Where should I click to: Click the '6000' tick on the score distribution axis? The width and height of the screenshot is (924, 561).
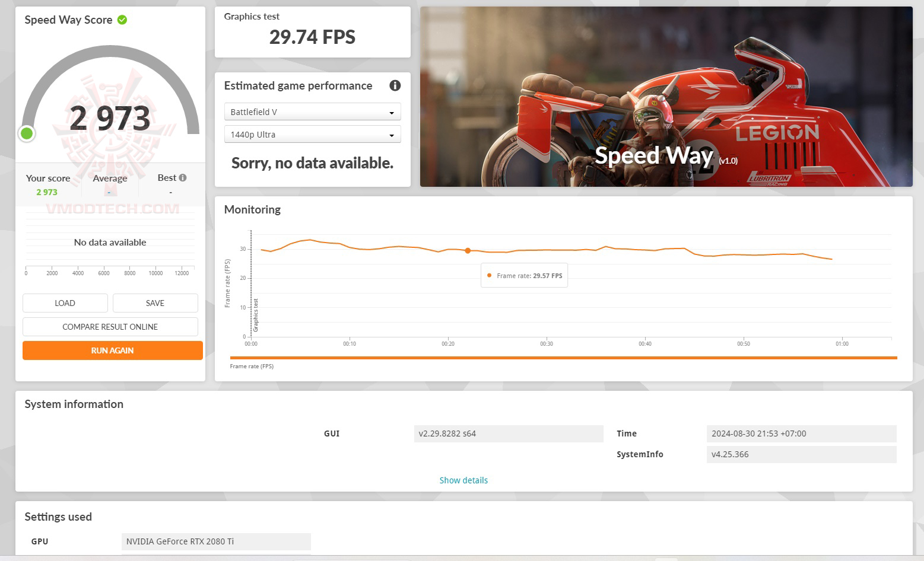click(x=104, y=273)
